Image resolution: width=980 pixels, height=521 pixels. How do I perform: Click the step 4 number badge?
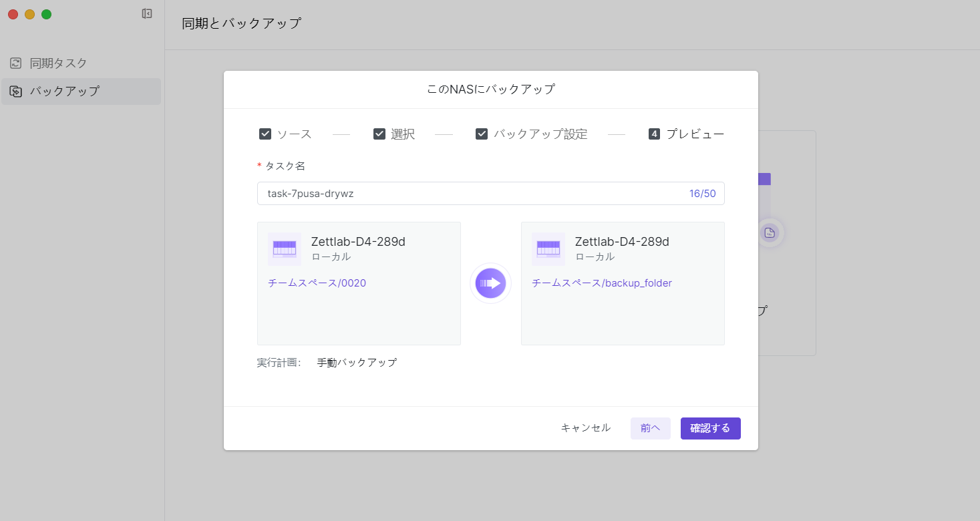(x=654, y=134)
